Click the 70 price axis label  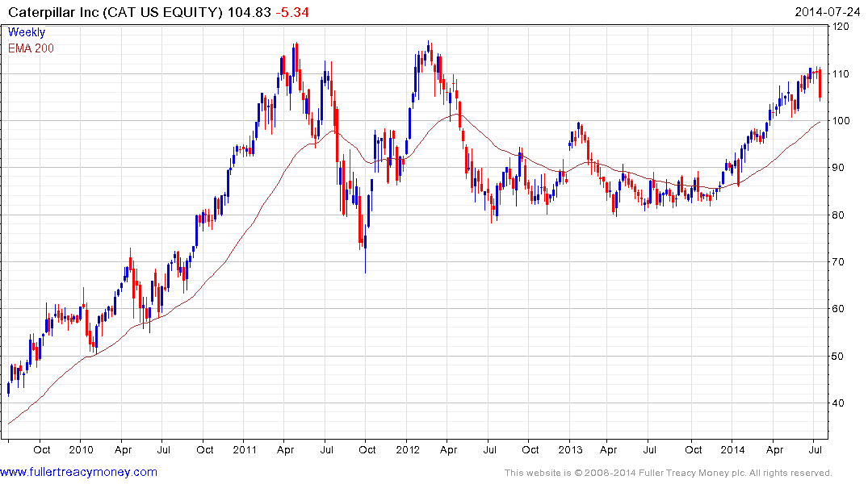pyautogui.click(x=838, y=261)
